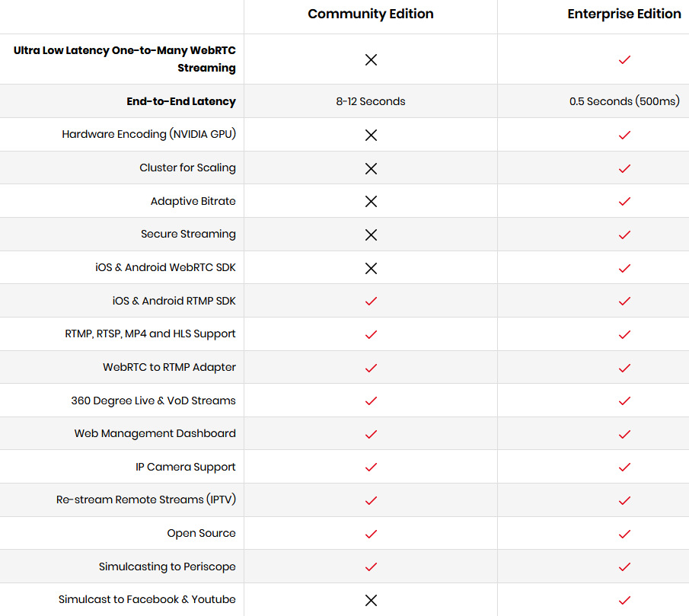Click Community Edition X for Hardware Encoding
Image resolution: width=689 pixels, height=616 pixels.
tap(371, 135)
